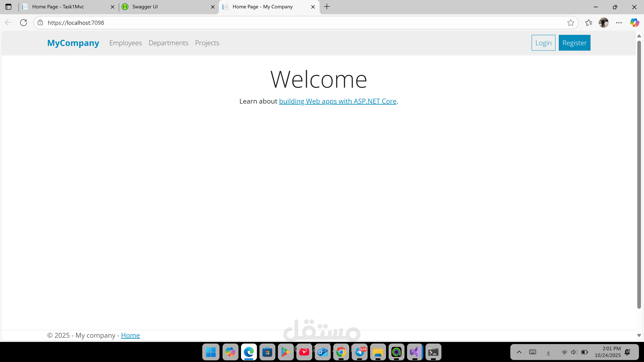Open YouTube from taskbar

tap(304, 352)
